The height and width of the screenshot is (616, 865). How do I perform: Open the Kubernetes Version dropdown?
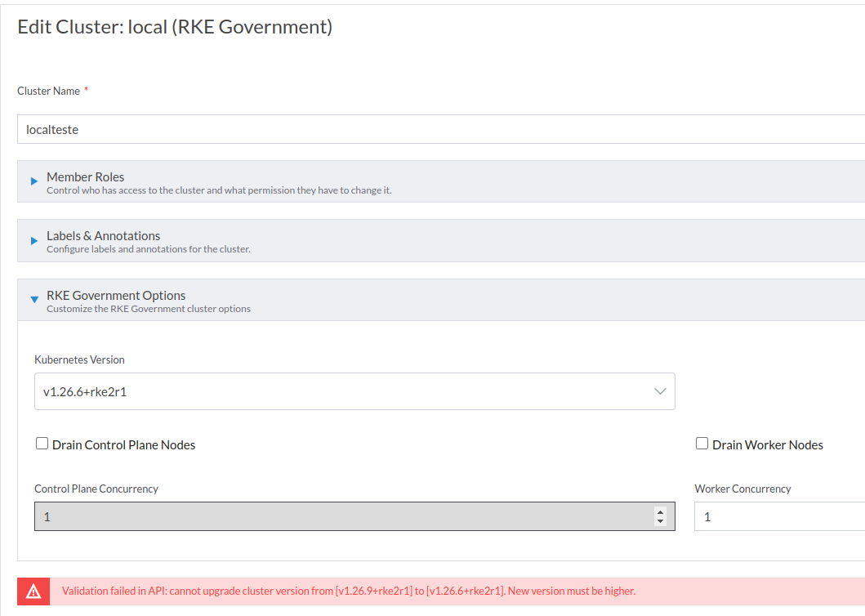coord(355,391)
